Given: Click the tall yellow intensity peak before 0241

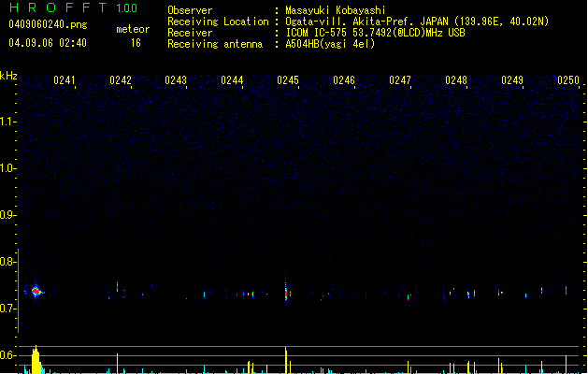Looking at the screenshot, I should pos(36,360).
